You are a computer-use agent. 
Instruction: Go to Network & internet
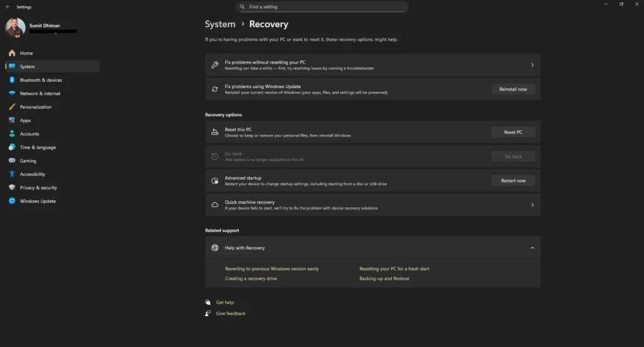52,93
